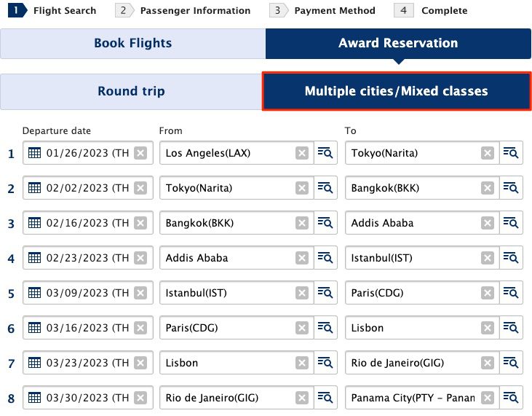
Task: Open calendar icon for 02/23/2023 departure
Action: click(34, 258)
